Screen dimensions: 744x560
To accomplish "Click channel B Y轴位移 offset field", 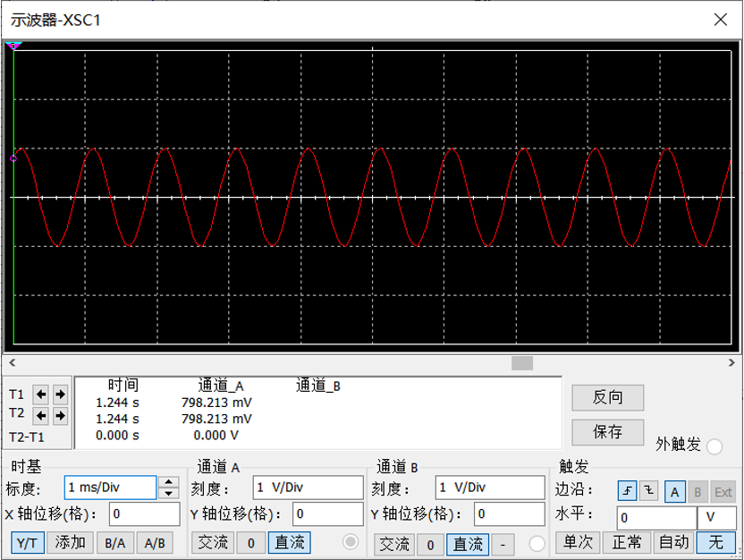I will [510, 514].
